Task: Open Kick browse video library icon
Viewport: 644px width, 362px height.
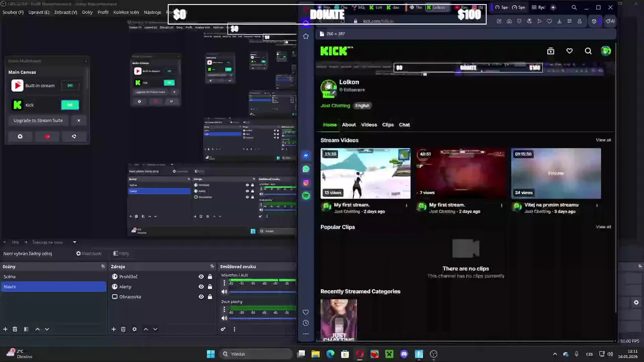Action: pos(551,51)
